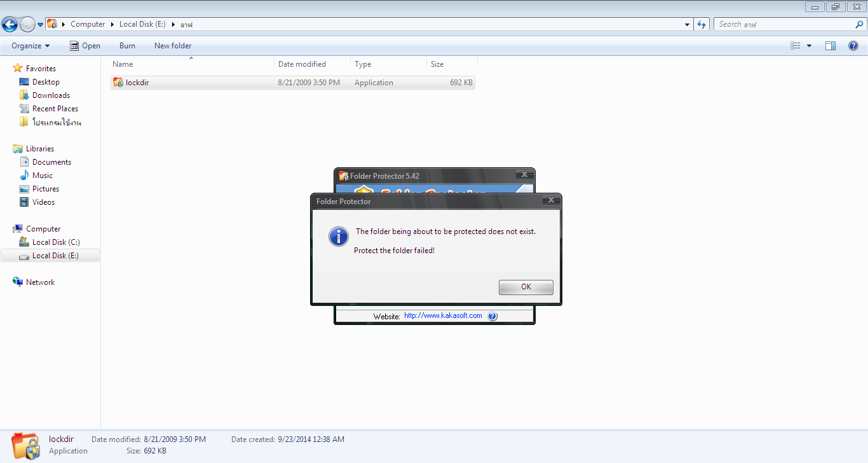Viewport: 868px width, 463px height.
Task: Click the change view icon
Action: [x=796, y=46]
